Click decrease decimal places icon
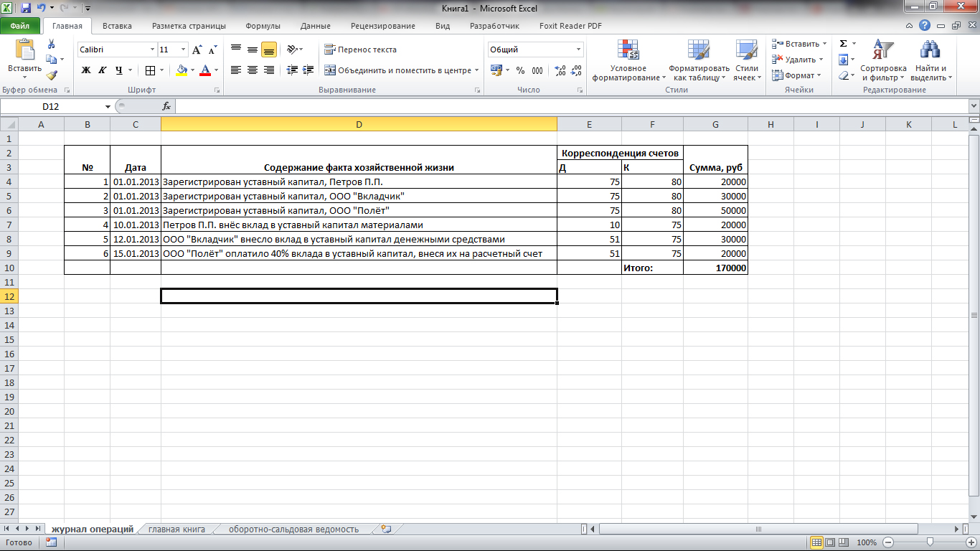This screenshot has height=551, width=980. (577, 70)
